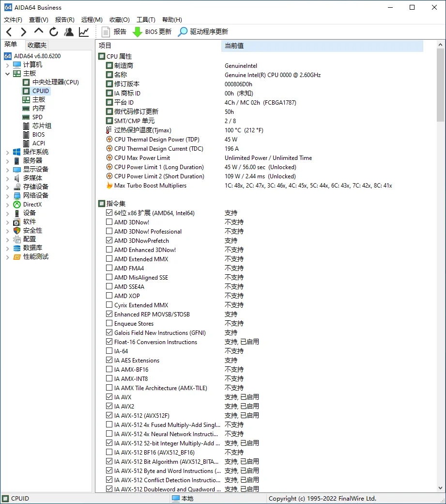This screenshot has height=504, width=446.
Task: Toggle the 64位 x86 扩展 checkbox
Action: 109,213
